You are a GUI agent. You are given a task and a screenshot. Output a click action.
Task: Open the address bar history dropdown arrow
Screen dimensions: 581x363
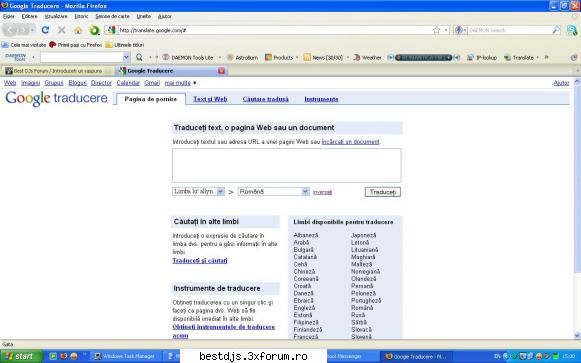click(446, 30)
